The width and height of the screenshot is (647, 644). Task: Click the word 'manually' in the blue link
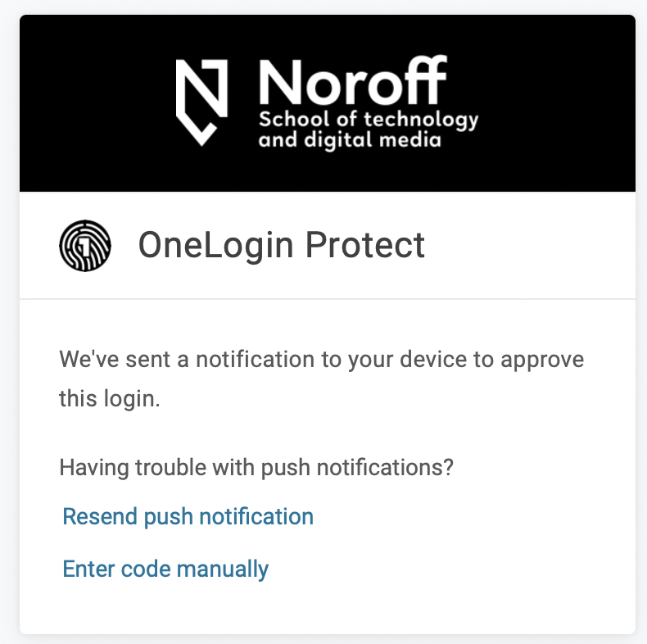[x=223, y=569]
